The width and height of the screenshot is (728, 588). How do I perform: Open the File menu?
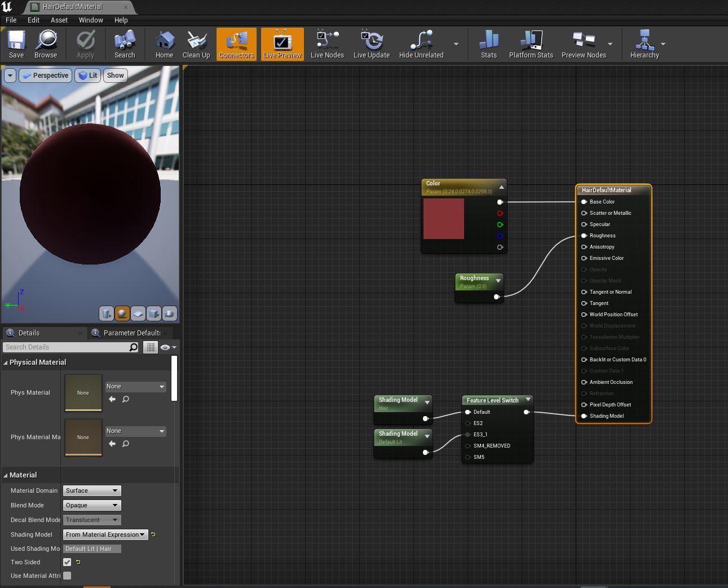click(x=11, y=20)
